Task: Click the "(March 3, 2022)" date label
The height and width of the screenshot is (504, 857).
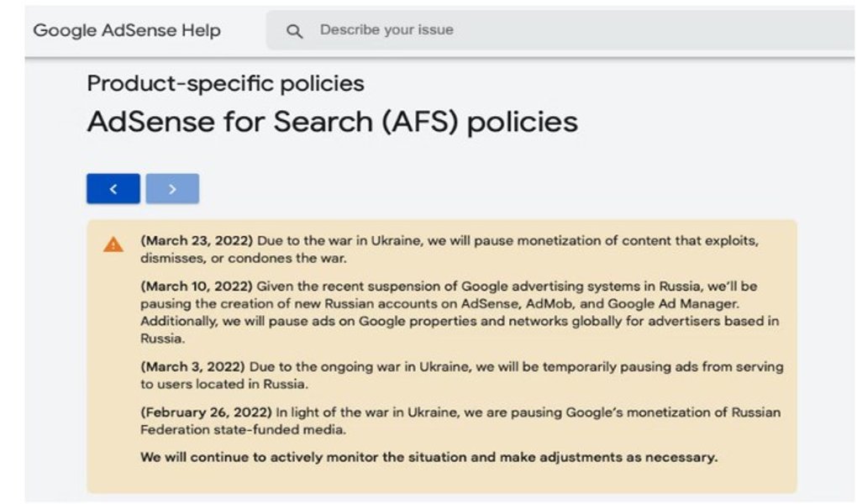Action: tap(192, 367)
